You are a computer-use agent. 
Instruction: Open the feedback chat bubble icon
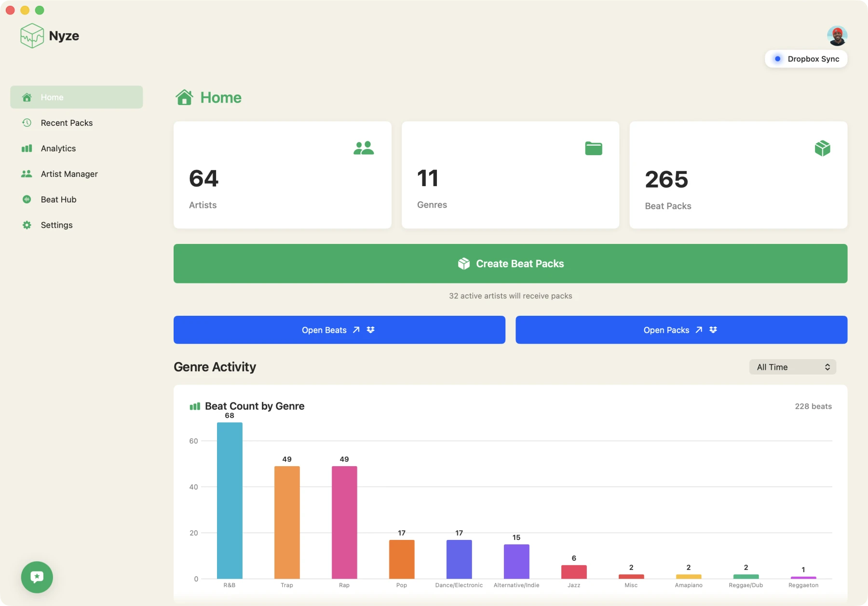(x=37, y=577)
